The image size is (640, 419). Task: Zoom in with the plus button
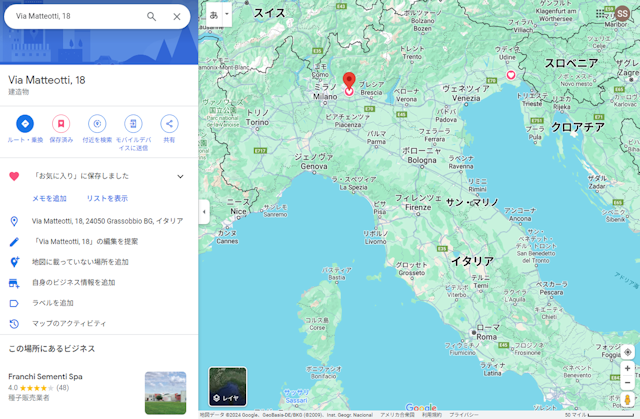pyautogui.click(x=627, y=368)
